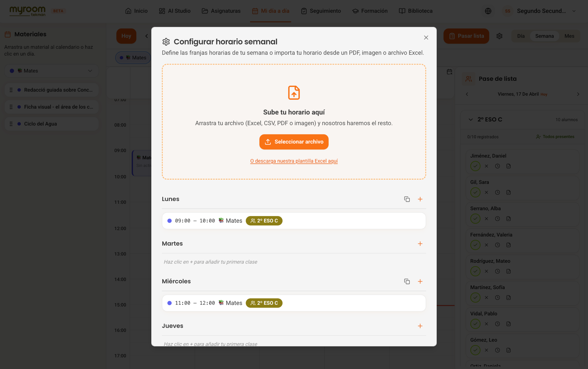Viewport: 588px width, 369px height.
Task: Open the Mates subject dropdown in Materiales
Action: [x=51, y=71]
